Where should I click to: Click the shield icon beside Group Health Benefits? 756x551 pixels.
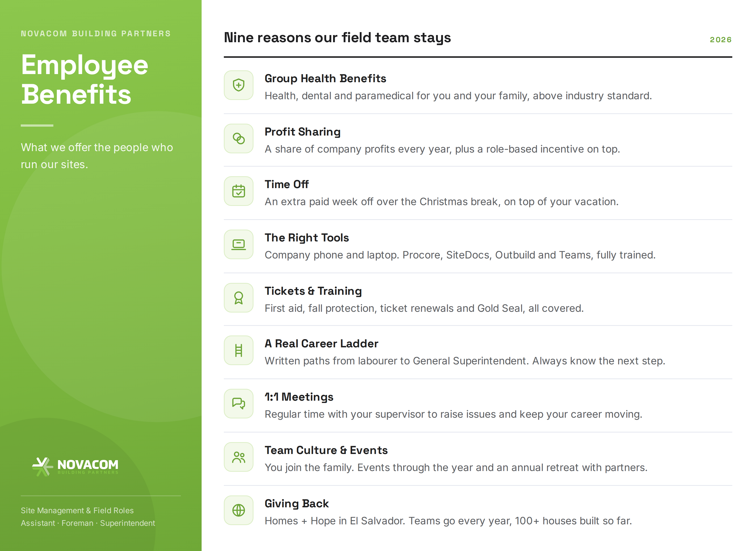click(239, 85)
